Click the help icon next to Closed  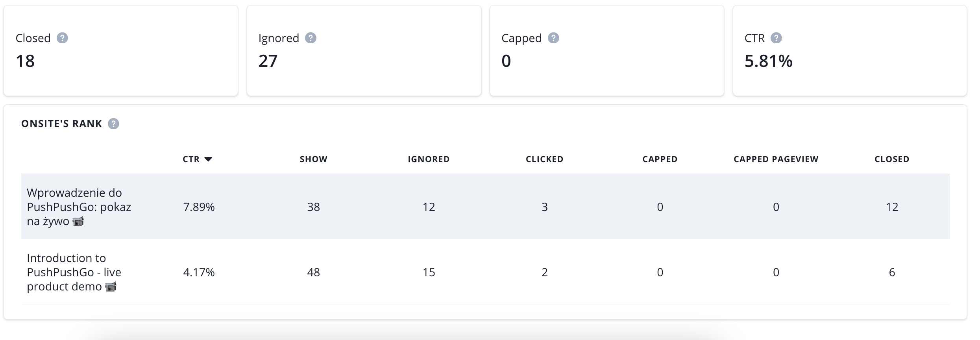point(62,38)
